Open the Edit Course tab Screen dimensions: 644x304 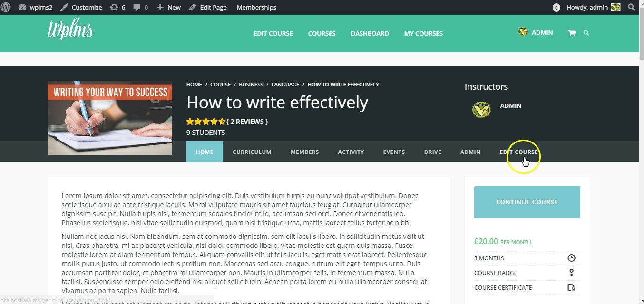pos(519,152)
